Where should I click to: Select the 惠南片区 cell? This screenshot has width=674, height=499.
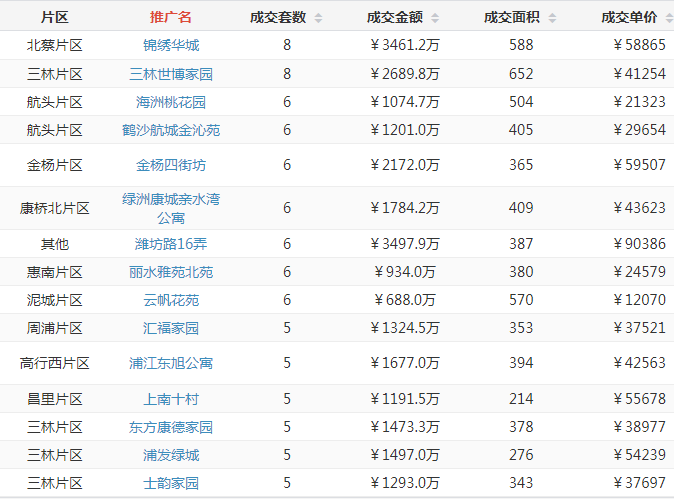pos(55,272)
